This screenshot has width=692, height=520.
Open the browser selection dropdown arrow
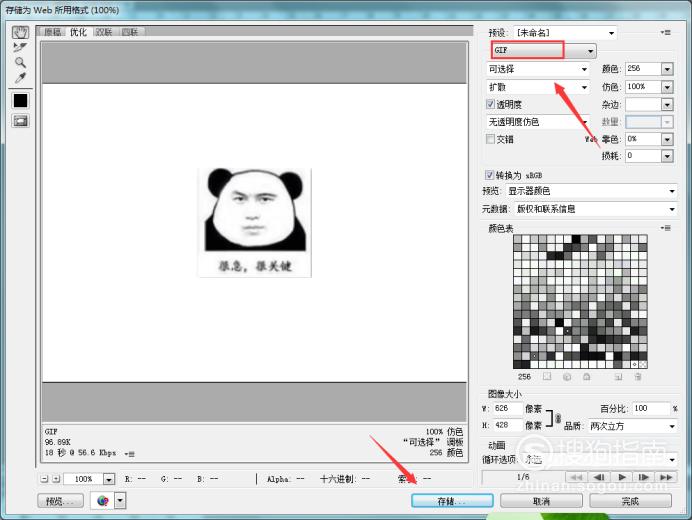coord(120,501)
